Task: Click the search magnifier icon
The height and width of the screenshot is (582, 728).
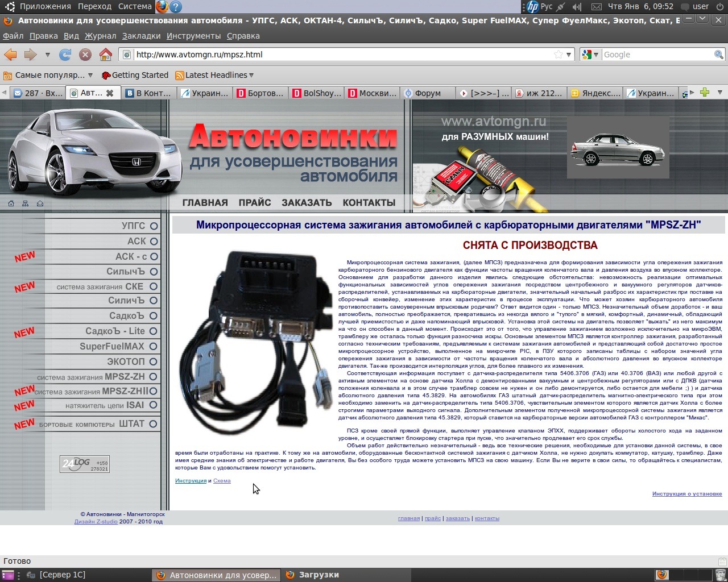Action: coord(719,55)
